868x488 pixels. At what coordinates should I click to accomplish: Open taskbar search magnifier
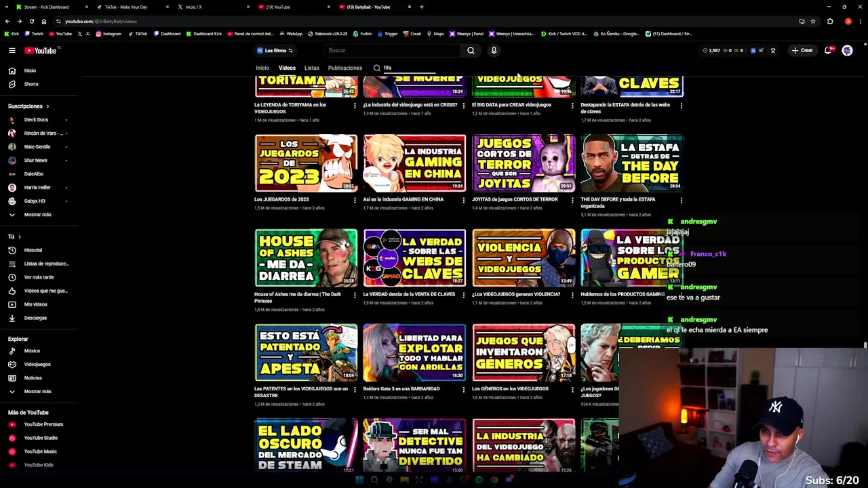click(374, 480)
